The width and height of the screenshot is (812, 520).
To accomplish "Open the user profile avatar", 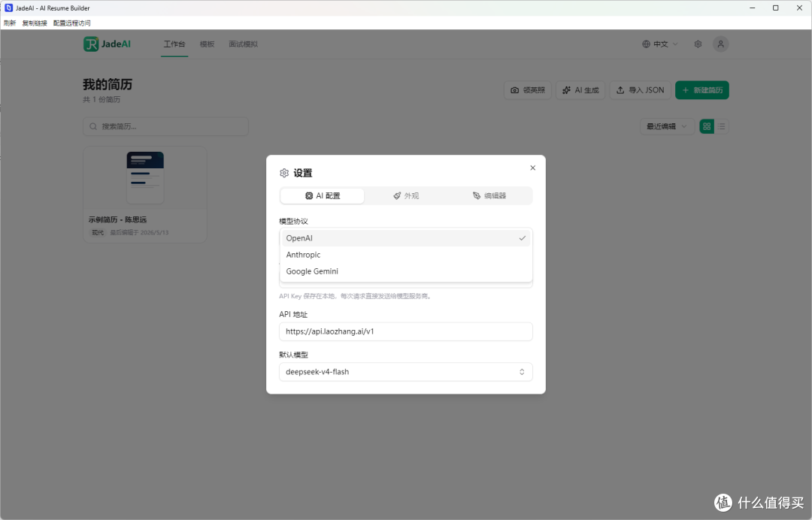I will click(720, 44).
